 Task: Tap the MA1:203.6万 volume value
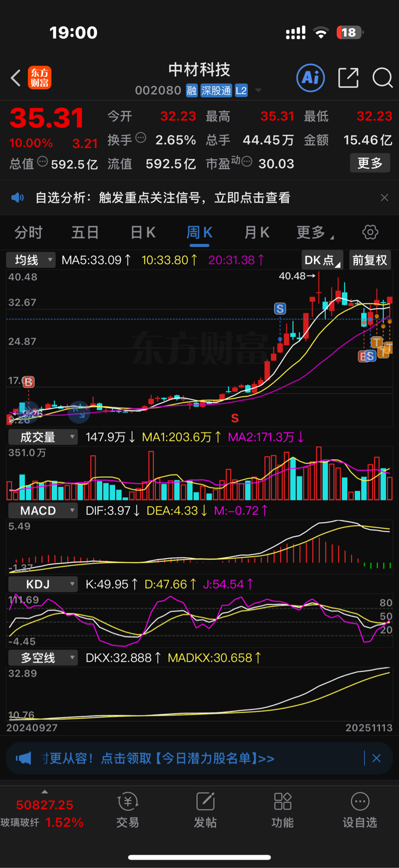[x=182, y=437]
